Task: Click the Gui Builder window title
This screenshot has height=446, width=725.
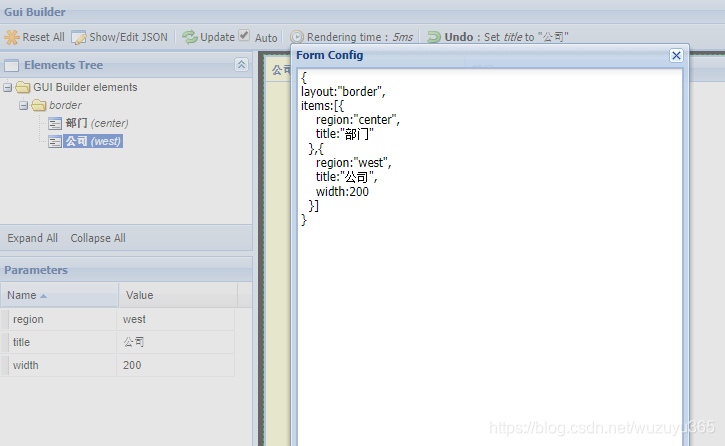Action: click(35, 12)
